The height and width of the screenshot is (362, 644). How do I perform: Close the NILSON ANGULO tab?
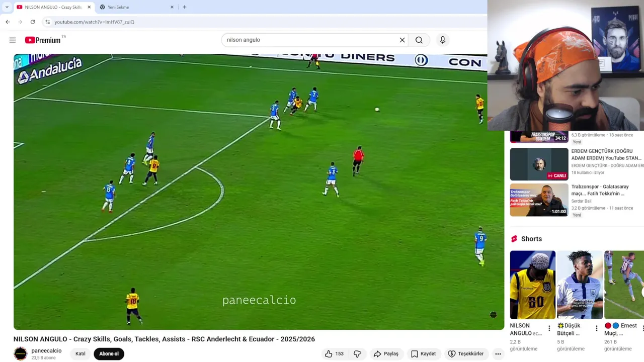(x=89, y=7)
